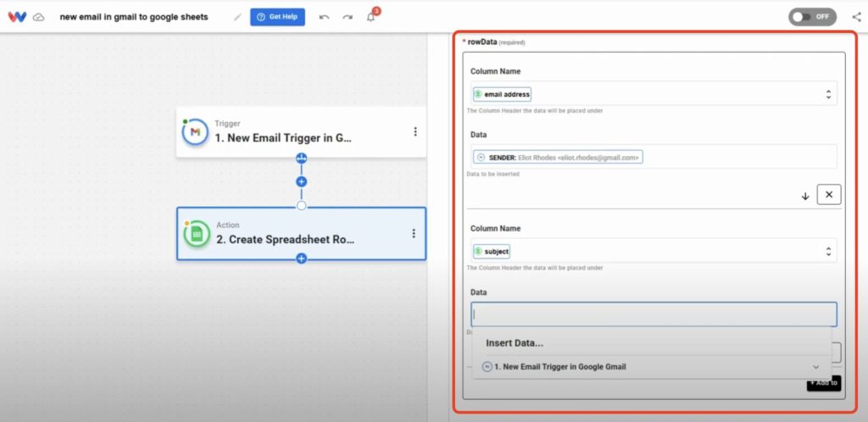Click the cloud sync status icon
The width and height of the screenshot is (868, 422).
click(39, 17)
